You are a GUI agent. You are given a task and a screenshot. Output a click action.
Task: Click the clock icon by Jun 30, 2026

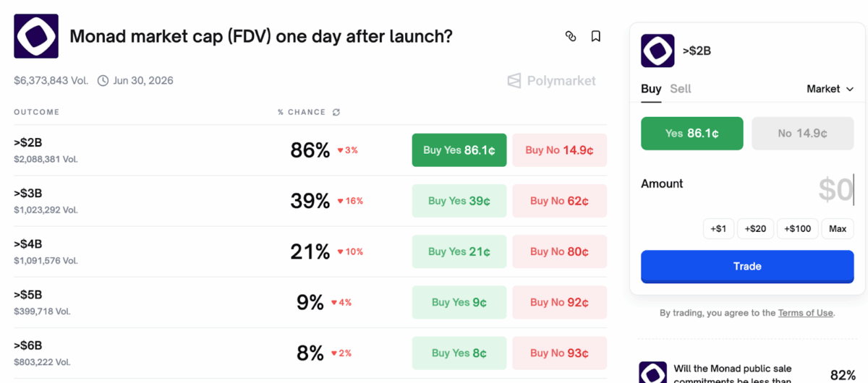(x=103, y=80)
